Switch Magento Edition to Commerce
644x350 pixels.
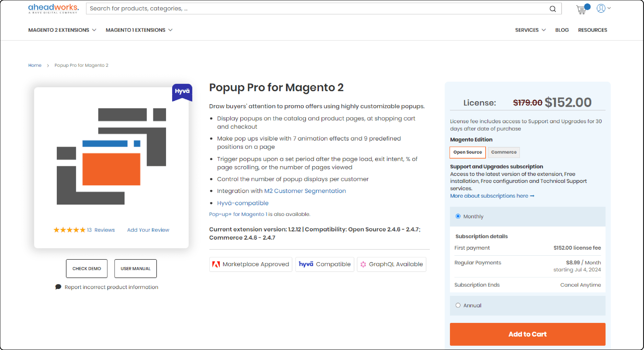(x=503, y=152)
